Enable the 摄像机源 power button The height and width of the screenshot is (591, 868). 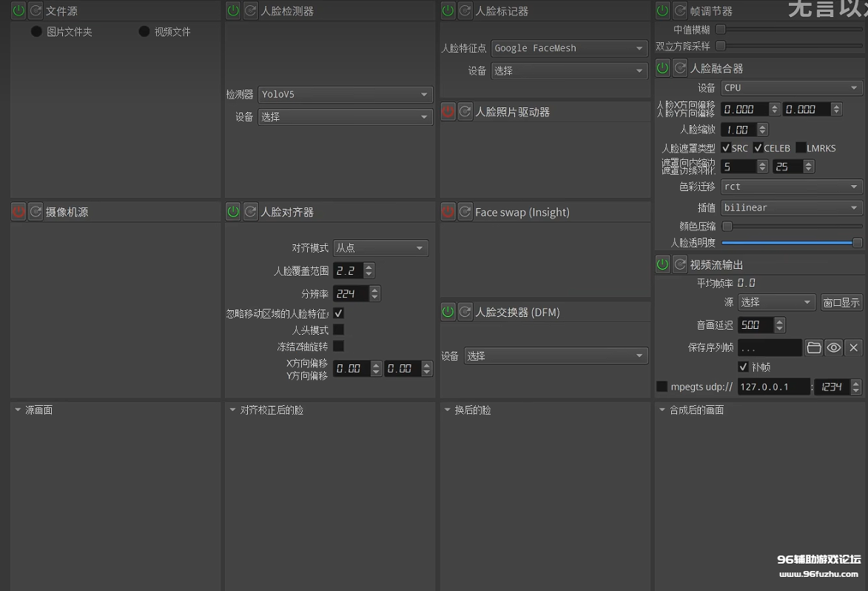[18, 212]
